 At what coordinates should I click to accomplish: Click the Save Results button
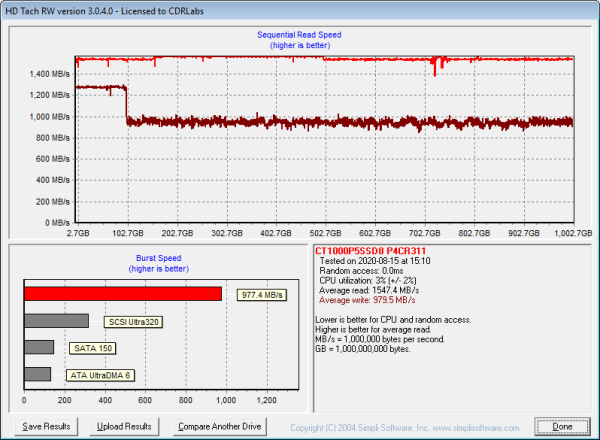pos(46,426)
